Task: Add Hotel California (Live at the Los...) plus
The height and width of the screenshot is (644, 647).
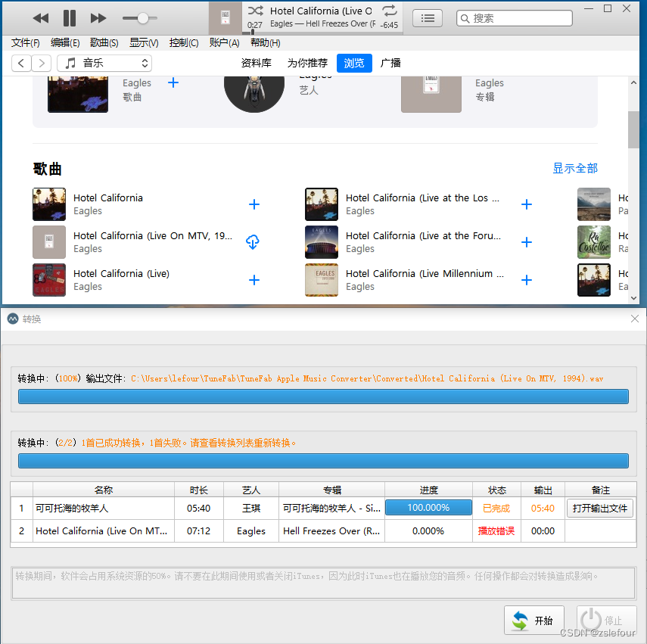Action: (x=527, y=204)
